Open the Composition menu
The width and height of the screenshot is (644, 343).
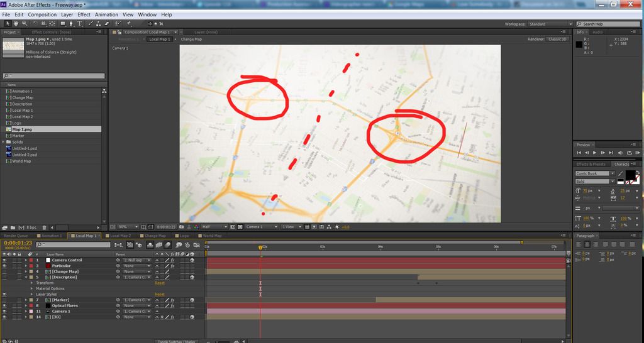point(42,14)
